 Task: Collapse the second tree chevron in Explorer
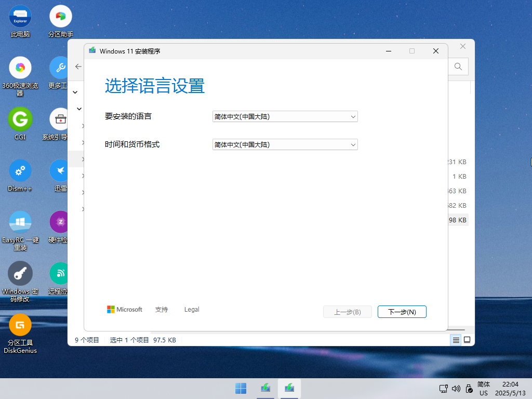[x=79, y=109]
